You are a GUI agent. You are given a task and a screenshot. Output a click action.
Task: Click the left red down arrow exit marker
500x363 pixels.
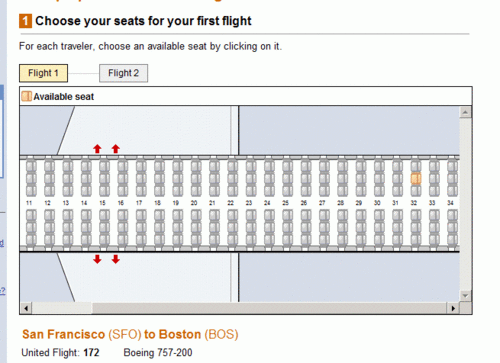coord(97,259)
